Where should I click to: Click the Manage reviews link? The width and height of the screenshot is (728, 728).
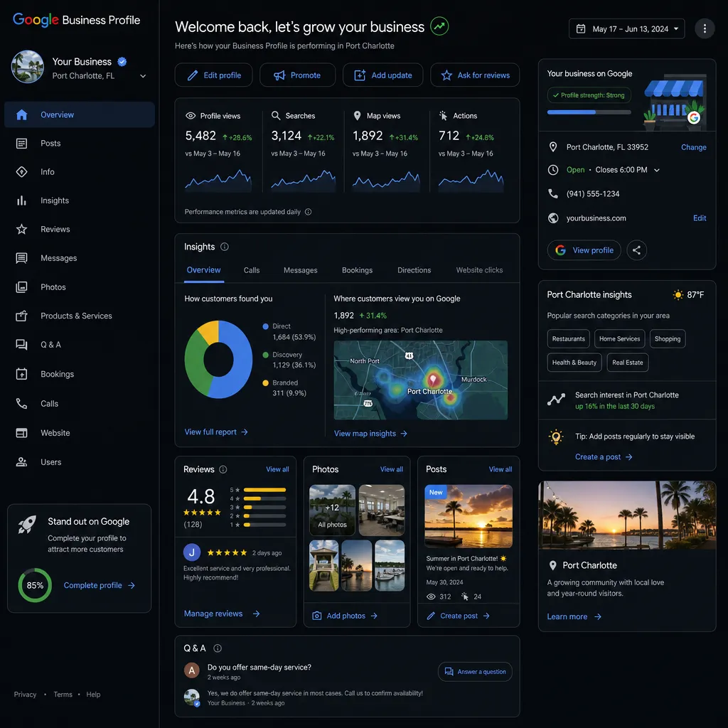pyautogui.click(x=222, y=614)
